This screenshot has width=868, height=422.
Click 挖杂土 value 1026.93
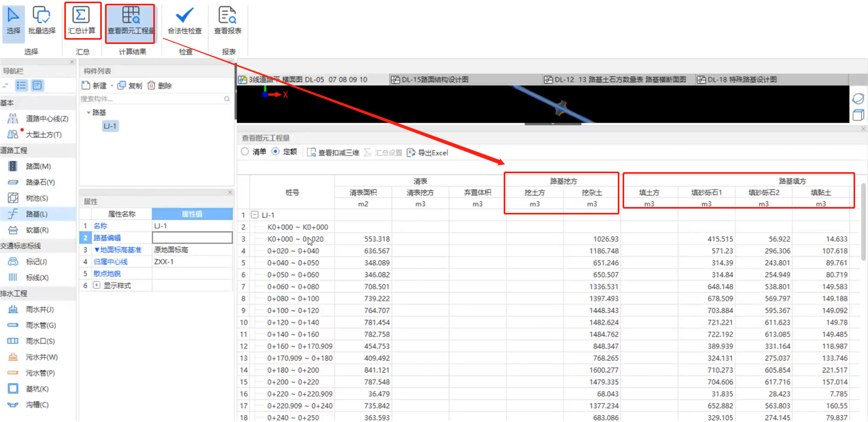(x=605, y=239)
